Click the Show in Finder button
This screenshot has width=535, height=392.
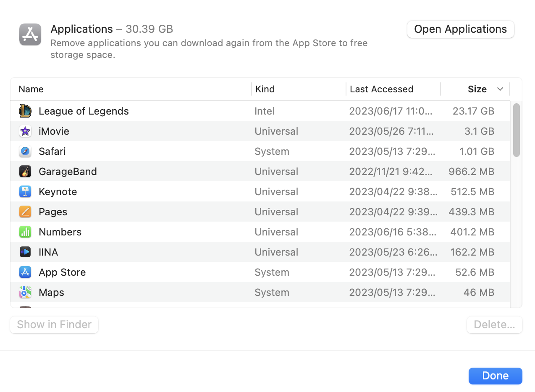click(54, 325)
